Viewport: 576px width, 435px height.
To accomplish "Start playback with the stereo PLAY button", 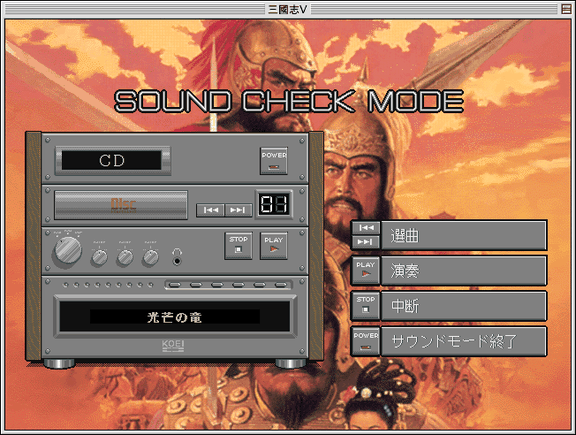I will pos(274,245).
